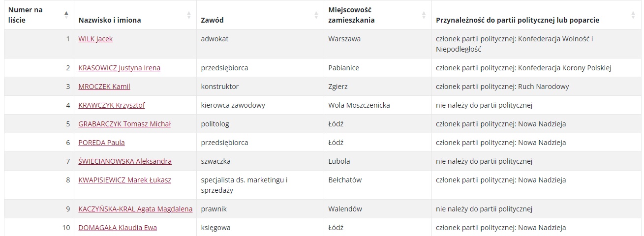
Task: Click POREDA Paula link
Action: [101, 143]
